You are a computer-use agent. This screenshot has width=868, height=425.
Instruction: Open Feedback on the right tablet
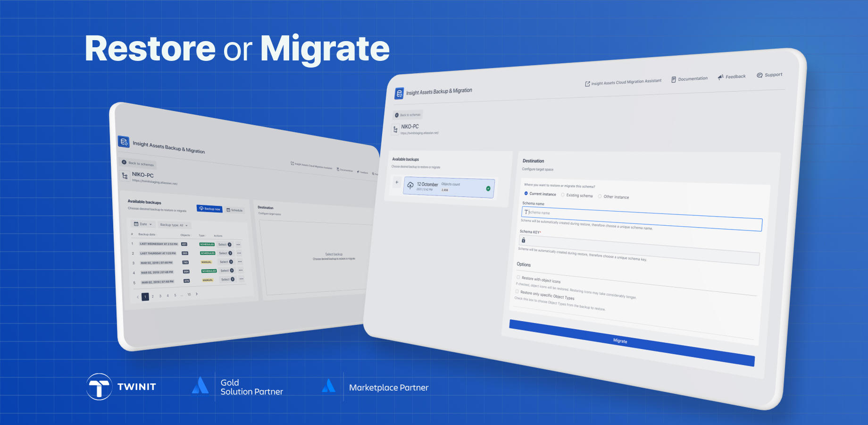[732, 76]
